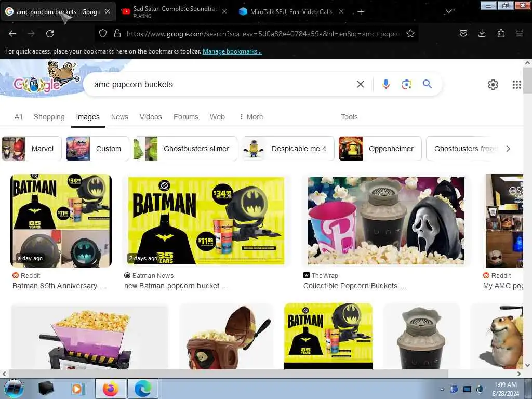This screenshot has height=399, width=532.
Task: Close the amc popcorn buckets tab
Action: tap(108, 11)
